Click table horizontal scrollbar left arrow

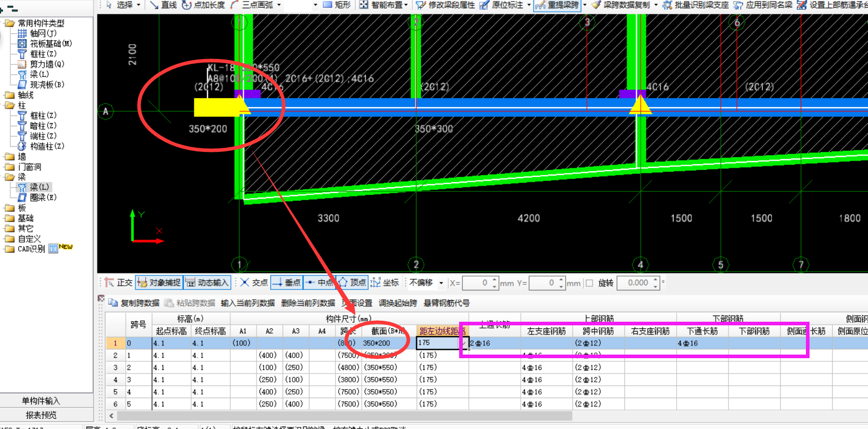(112, 416)
